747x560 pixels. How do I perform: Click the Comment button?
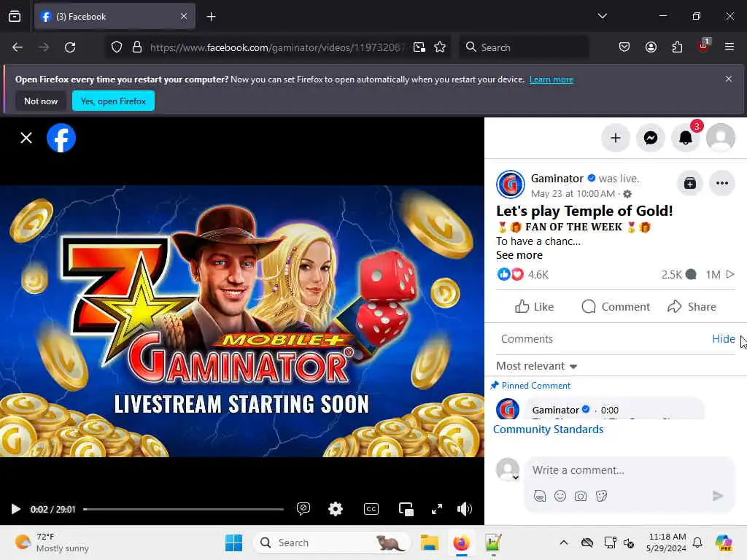616,307
